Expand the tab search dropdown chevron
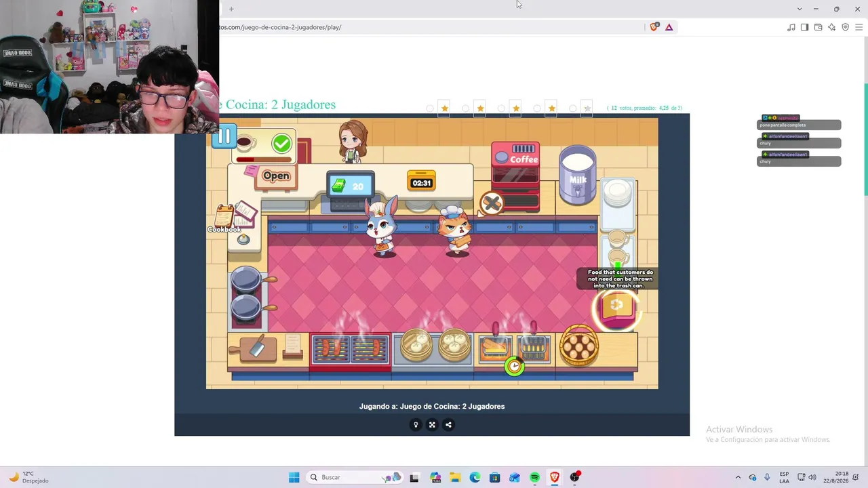This screenshot has height=488, width=868. click(800, 9)
